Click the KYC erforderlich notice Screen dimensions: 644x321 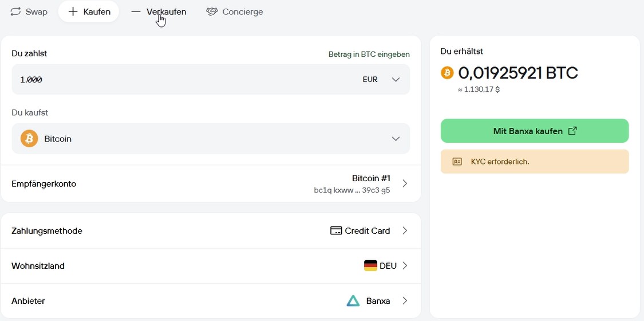tap(534, 162)
